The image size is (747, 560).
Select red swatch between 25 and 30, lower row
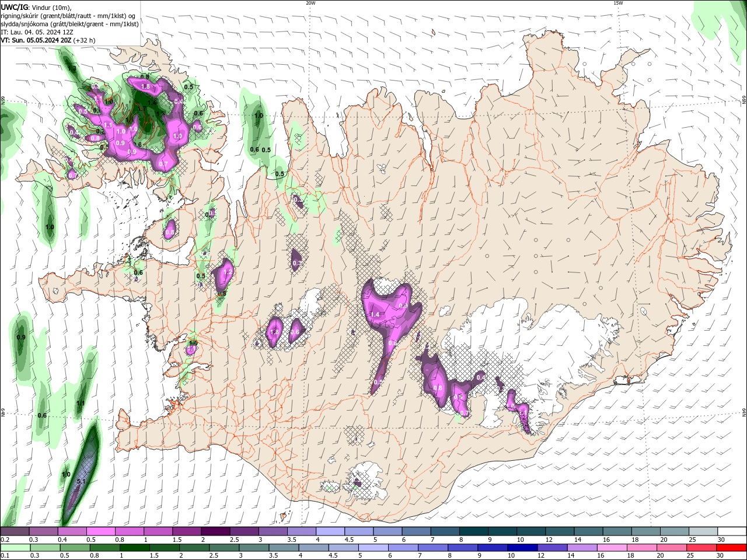point(701,548)
